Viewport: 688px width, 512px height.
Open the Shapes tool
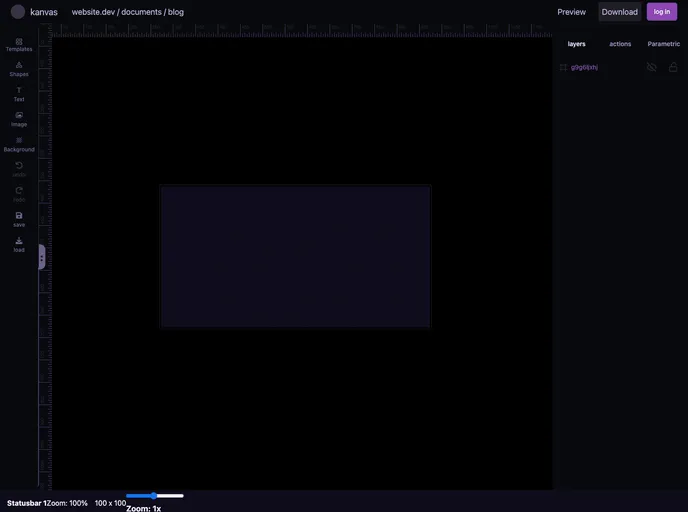(19, 70)
